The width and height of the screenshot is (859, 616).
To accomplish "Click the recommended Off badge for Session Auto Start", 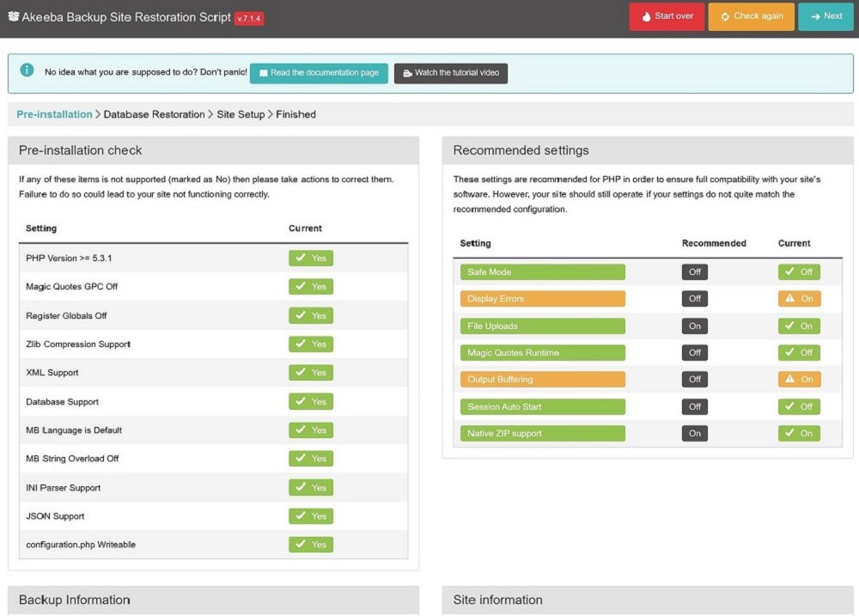I will point(695,406).
